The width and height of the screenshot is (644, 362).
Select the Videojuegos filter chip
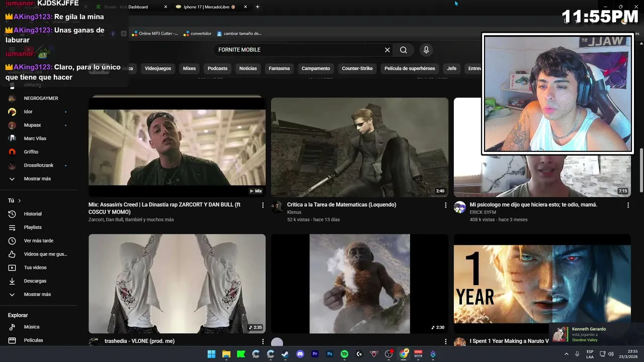158,68
